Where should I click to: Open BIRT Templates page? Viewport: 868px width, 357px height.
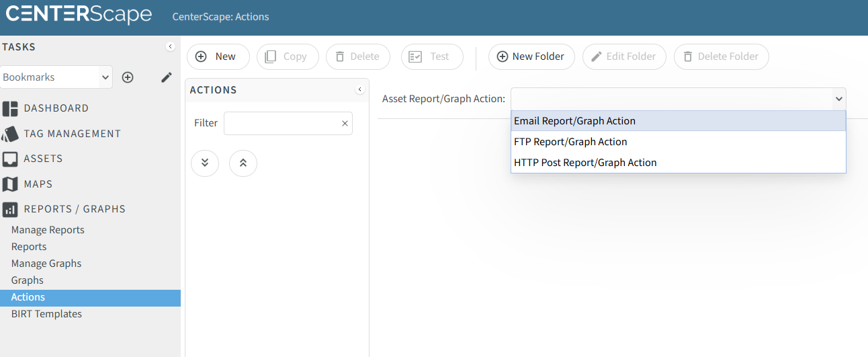pyautogui.click(x=46, y=314)
